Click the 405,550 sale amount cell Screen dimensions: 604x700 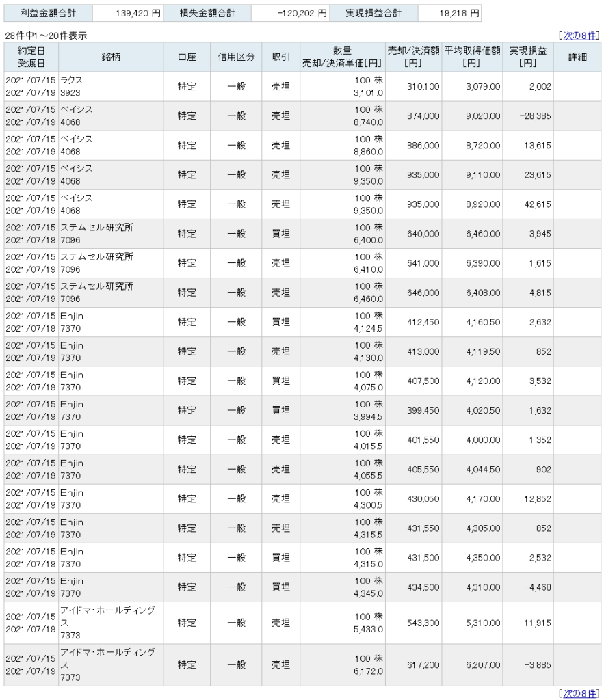[413, 470]
